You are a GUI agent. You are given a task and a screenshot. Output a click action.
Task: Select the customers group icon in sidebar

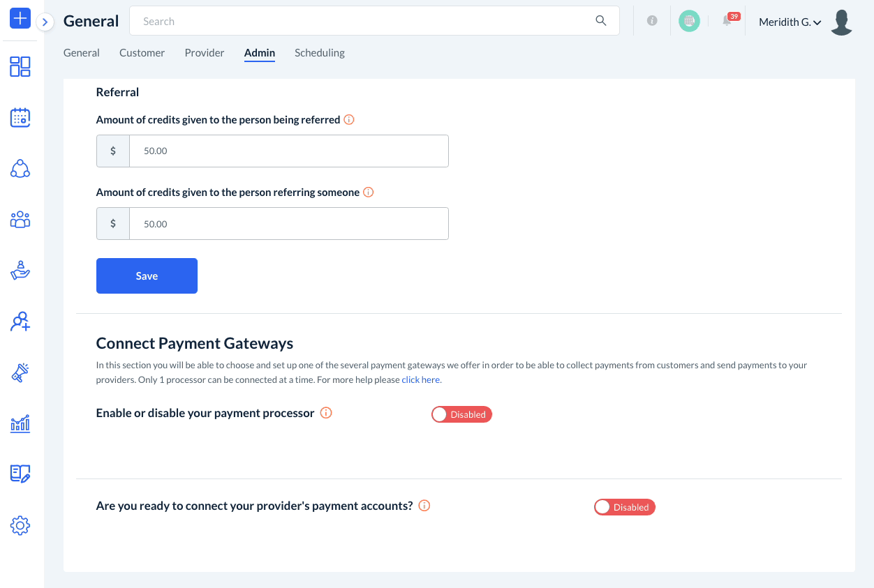20,219
